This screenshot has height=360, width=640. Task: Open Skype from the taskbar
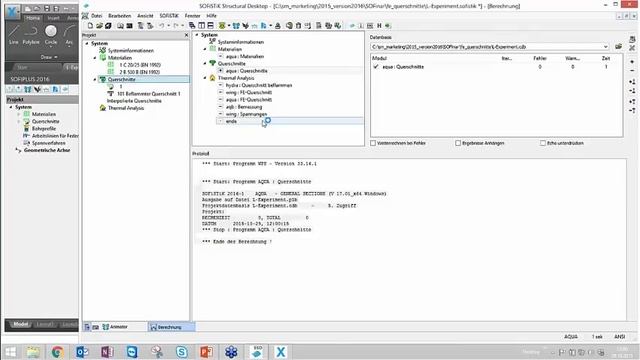(182, 351)
